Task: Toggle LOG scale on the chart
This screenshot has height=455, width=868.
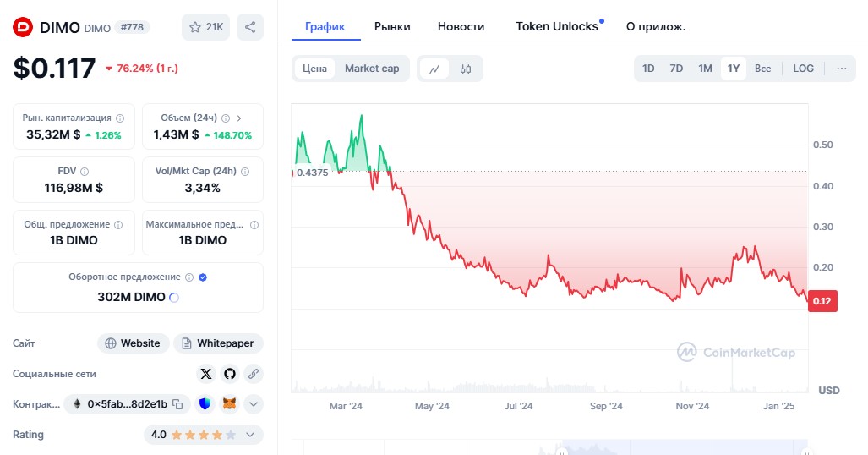Action: point(803,69)
